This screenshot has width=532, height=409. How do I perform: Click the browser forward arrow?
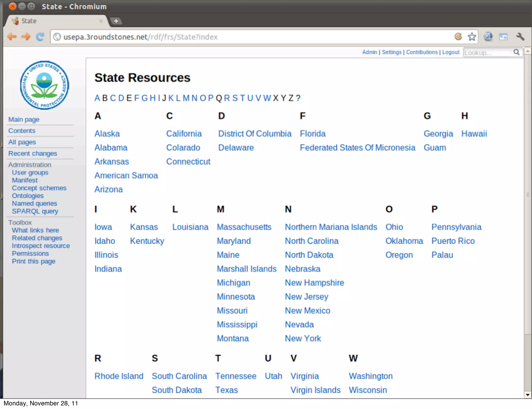point(26,37)
